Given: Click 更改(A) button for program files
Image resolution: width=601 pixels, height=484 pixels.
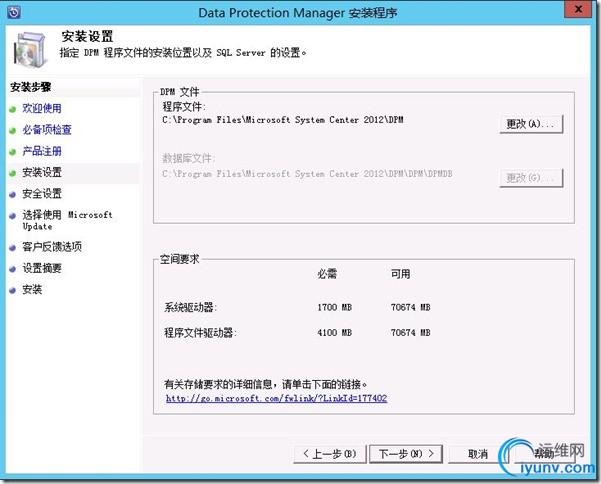Looking at the screenshot, I should [531, 124].
